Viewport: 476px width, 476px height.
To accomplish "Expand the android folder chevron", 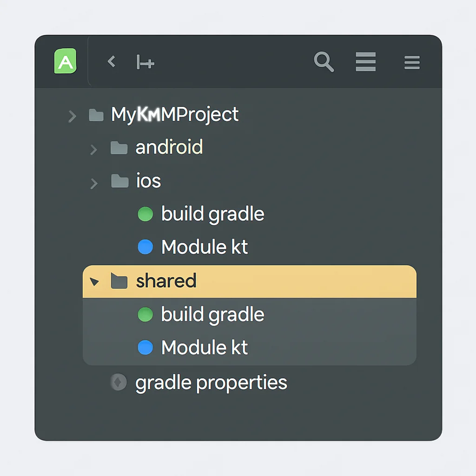I will (93, 149).
